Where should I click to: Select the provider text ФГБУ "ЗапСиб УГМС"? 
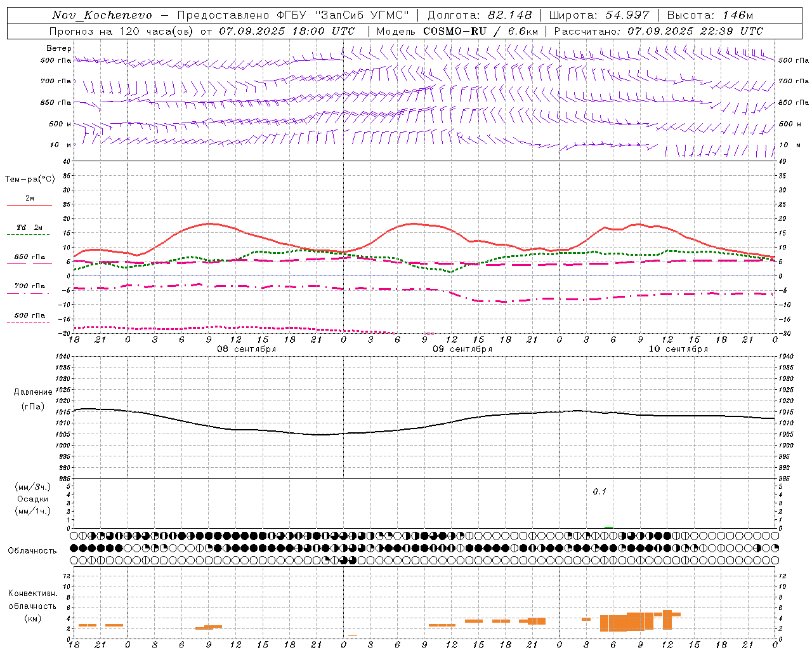click(344, 15)
